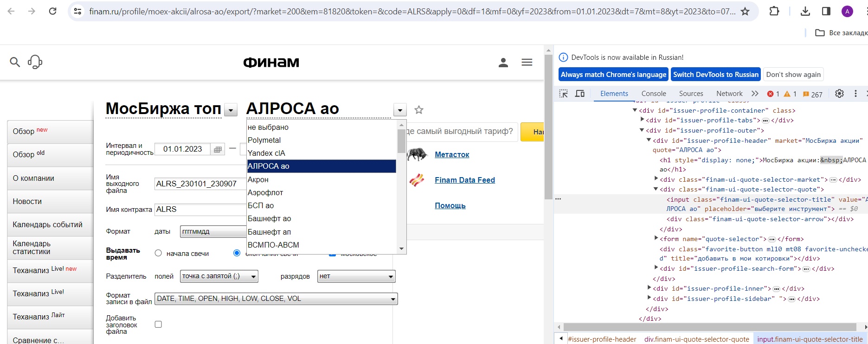Viewport: 868px width, 344px height.
Task: Toggle the АЛРОСА ао instrument dropdown arrow
Action: pyautogui.click(x=400, y=110)
